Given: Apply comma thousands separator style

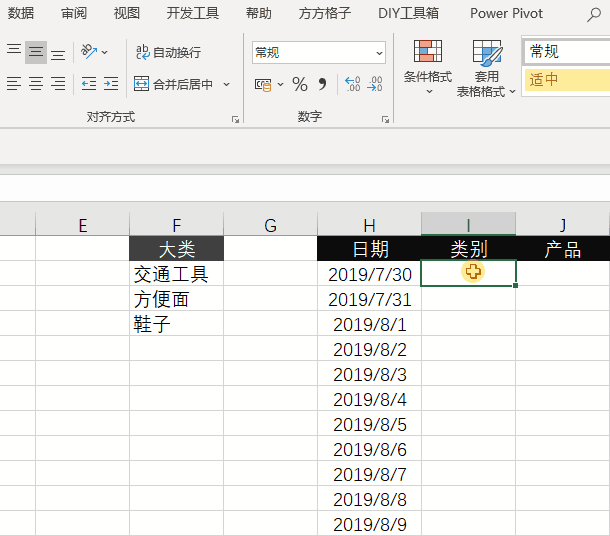Looking at the screenshot, I should click(x=322, y=84).
